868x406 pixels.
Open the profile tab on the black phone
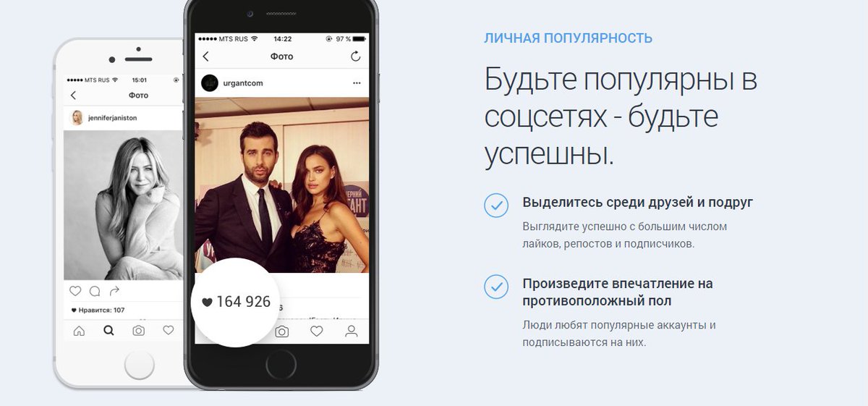352,331
